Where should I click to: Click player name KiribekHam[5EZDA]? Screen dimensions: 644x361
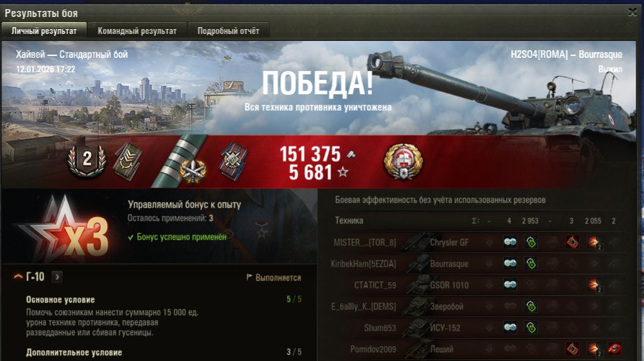(x=363, y=264)
